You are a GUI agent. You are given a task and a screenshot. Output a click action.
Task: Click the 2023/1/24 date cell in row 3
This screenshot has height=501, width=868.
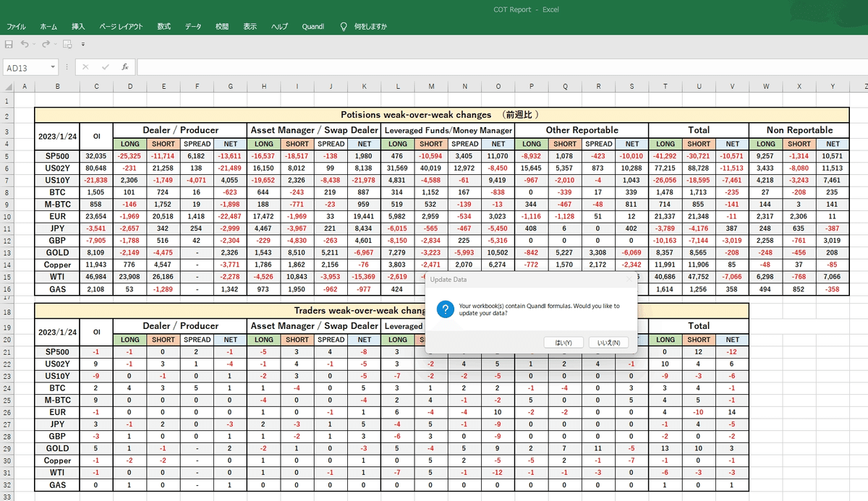(x=57, y=137)
